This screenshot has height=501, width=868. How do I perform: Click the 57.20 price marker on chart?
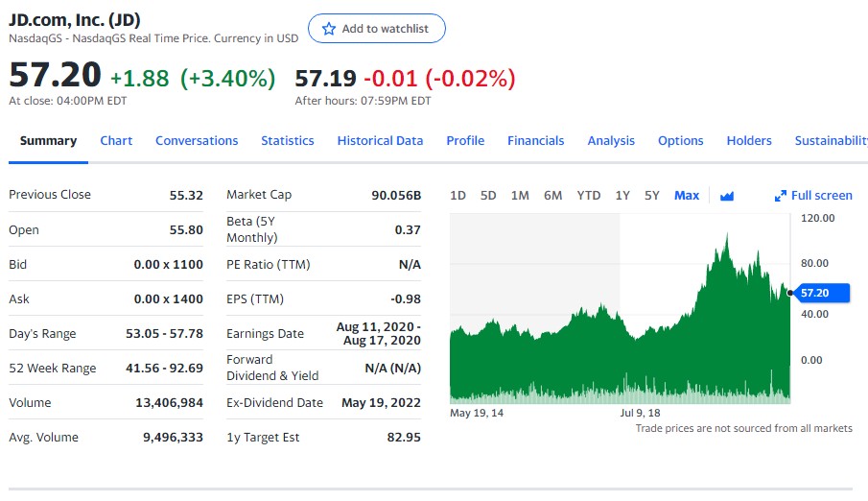click(x=822, y=293)
